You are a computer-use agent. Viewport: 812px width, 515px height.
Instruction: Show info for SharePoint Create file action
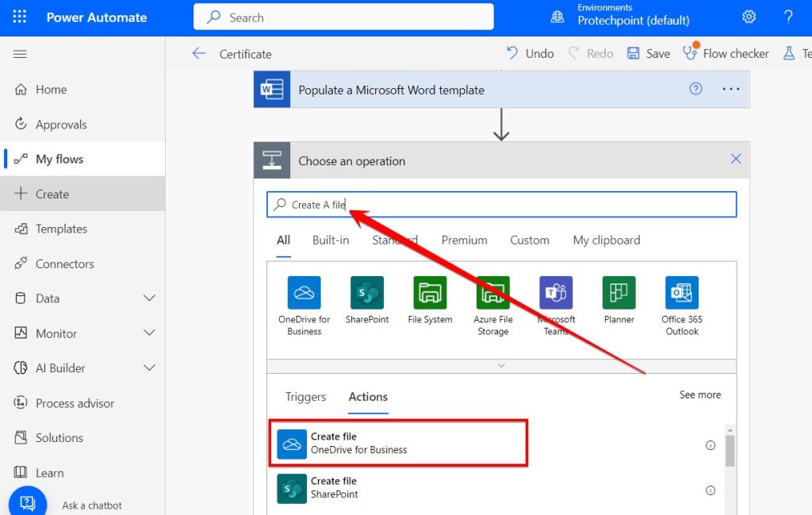[x=710, y=490]
